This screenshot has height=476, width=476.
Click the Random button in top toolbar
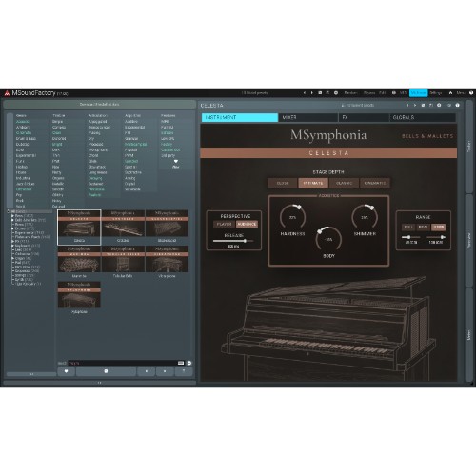[350, 93]
